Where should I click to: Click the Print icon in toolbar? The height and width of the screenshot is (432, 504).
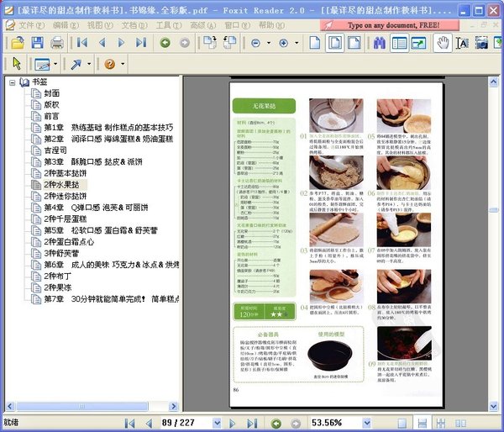coord(56,43)
